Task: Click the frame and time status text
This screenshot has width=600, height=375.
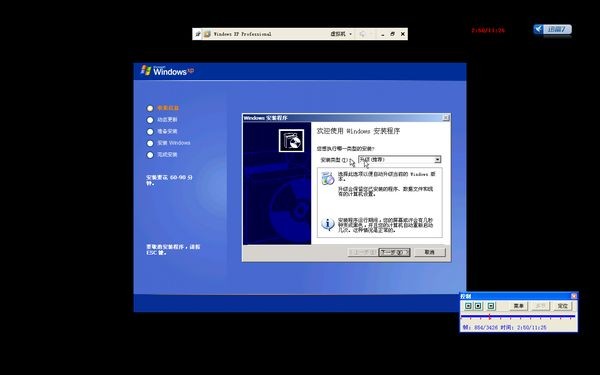Action: [504, 328]
